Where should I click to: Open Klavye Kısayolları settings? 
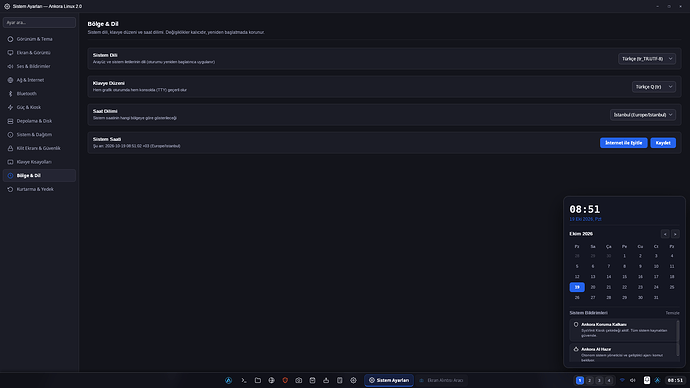39,162
